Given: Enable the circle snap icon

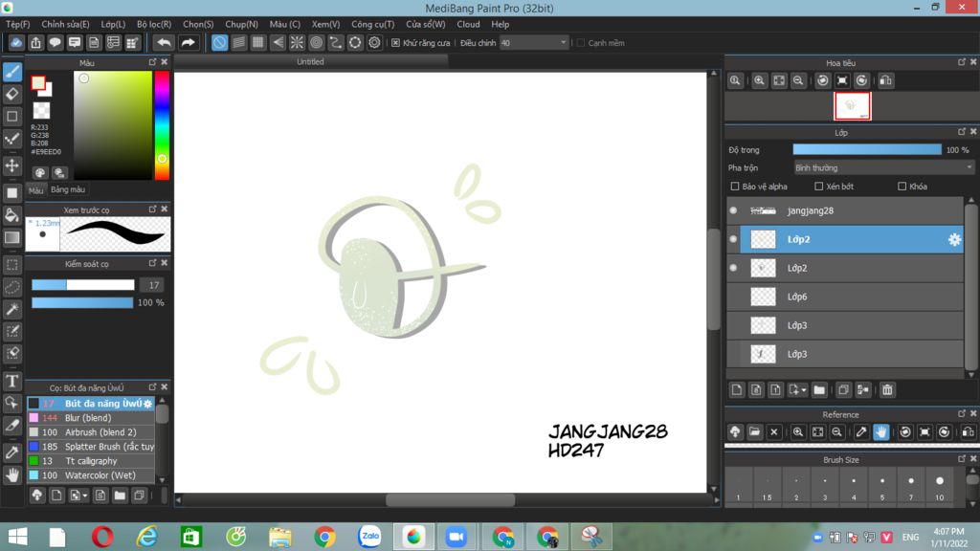Looking at the screenshot, I should [x=316, y=42].
